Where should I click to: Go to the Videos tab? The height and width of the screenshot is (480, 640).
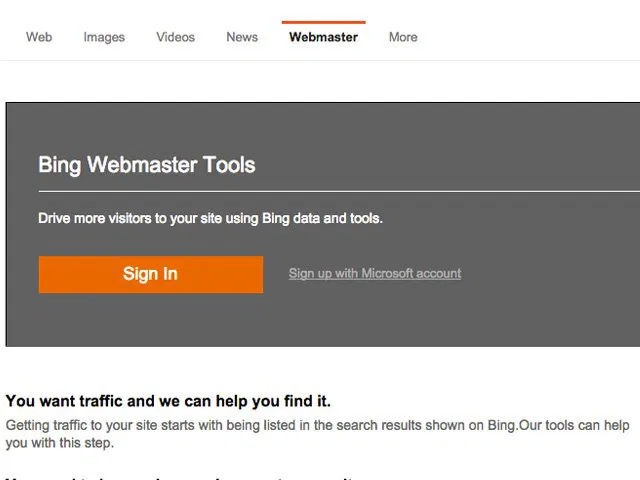175,37
